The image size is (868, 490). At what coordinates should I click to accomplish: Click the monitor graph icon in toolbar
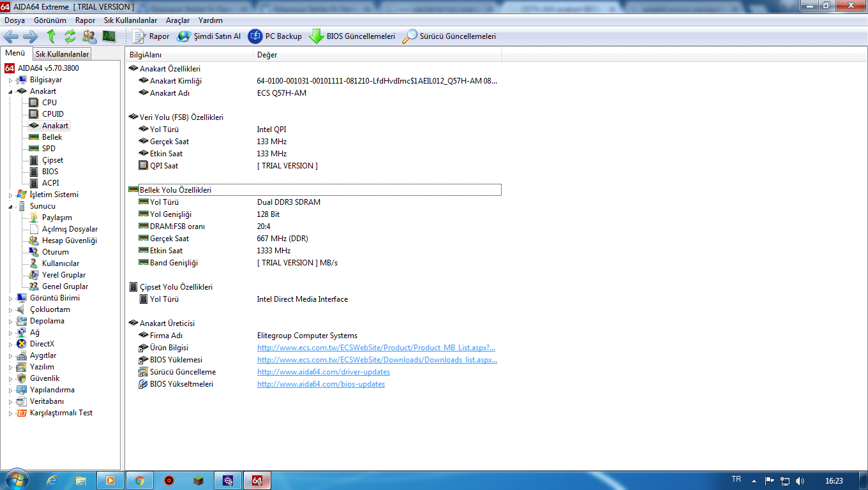pos(109,36)
